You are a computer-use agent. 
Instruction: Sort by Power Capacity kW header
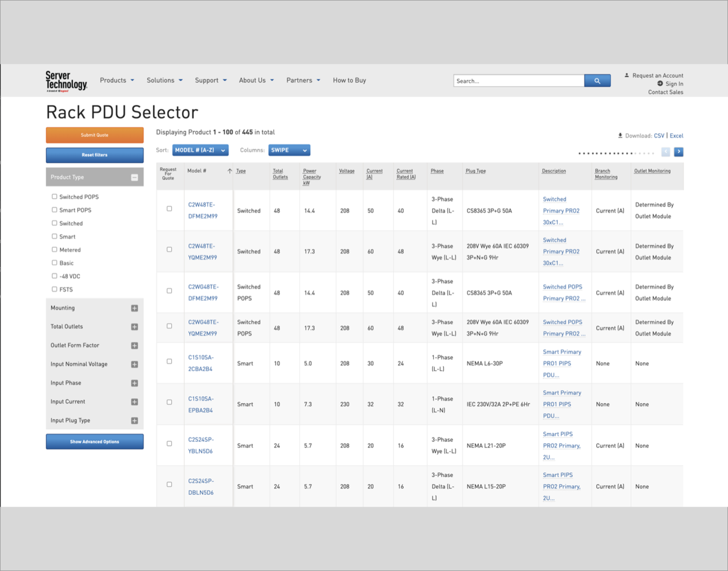(312, 177)
